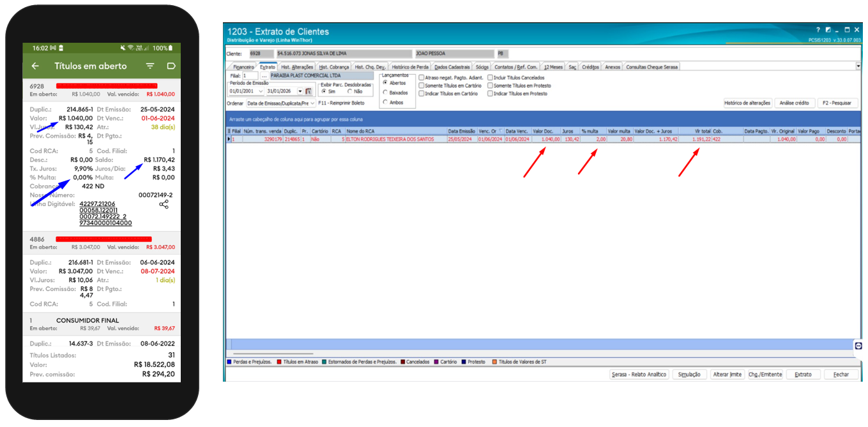The height and width of the screenshot is (427, 868).
Task: Select the Abertos radio option
Action: click(x=385, y=82)
